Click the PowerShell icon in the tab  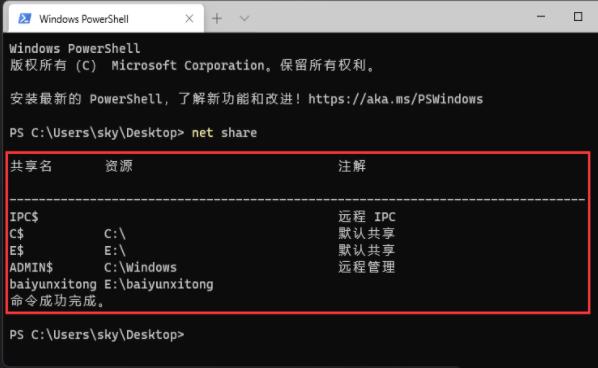25,18
